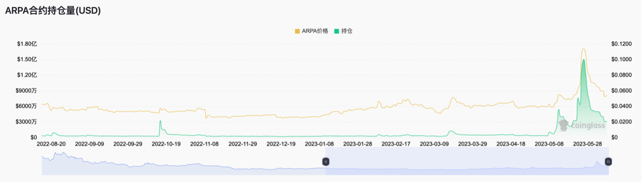
Task: Click the 2022-08-20 date label
Action: click(x=51, y=144)
